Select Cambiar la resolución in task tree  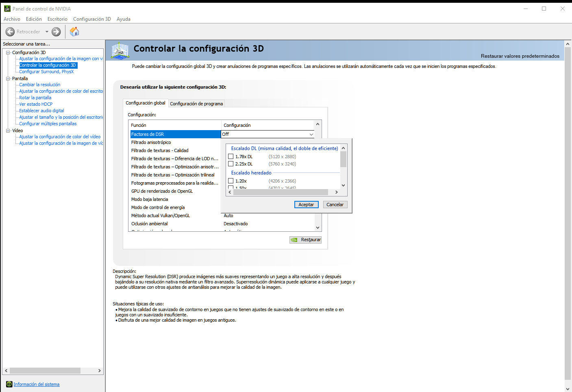pyautogui.click(x=40, y=85)
